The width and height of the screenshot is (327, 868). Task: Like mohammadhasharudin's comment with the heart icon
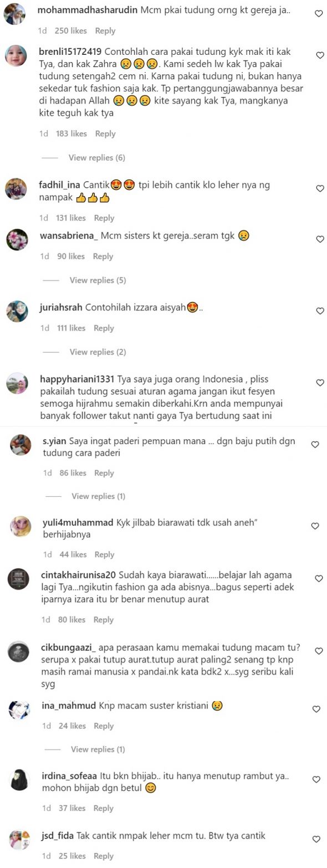pos(319,14)
